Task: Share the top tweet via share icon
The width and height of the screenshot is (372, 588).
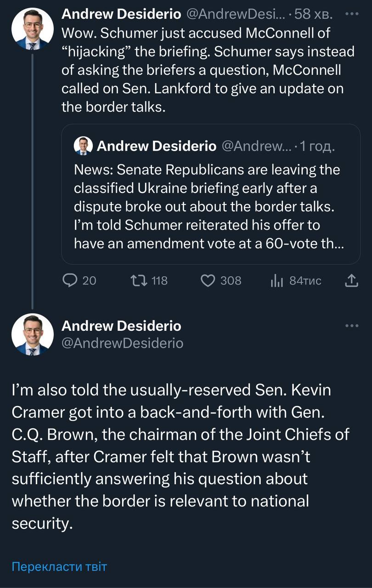Action: [x=351, y=280]
